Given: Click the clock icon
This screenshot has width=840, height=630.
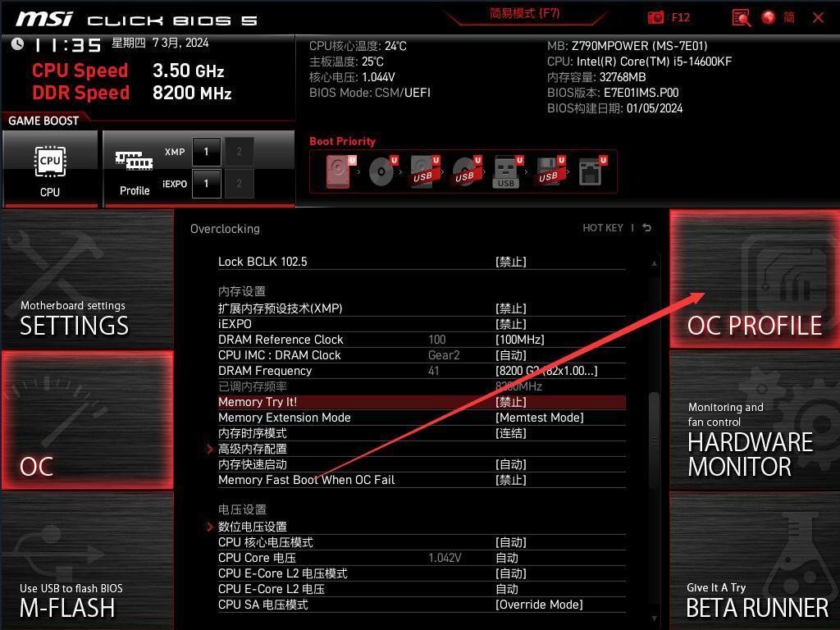Looking at the screenshot, I should pyautogui.click(x=17, y=44).
